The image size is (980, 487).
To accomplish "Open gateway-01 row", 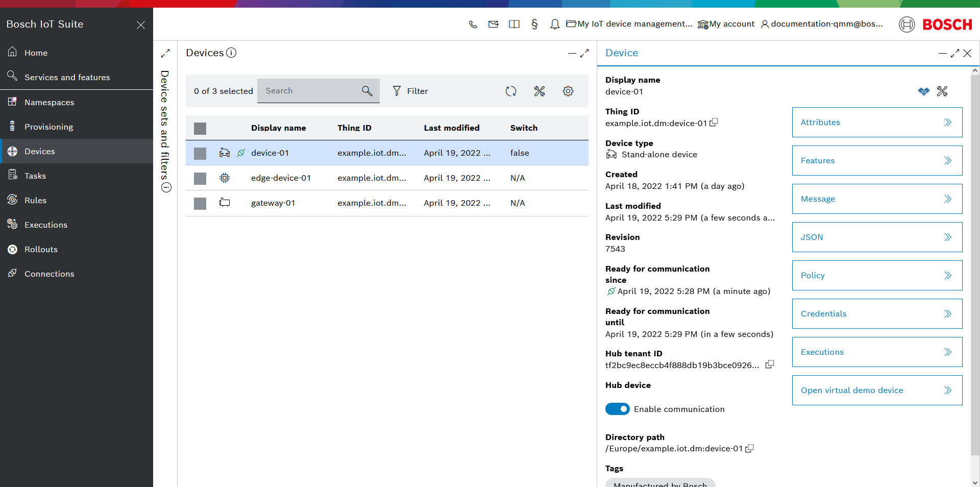I will tap(387, 203).
